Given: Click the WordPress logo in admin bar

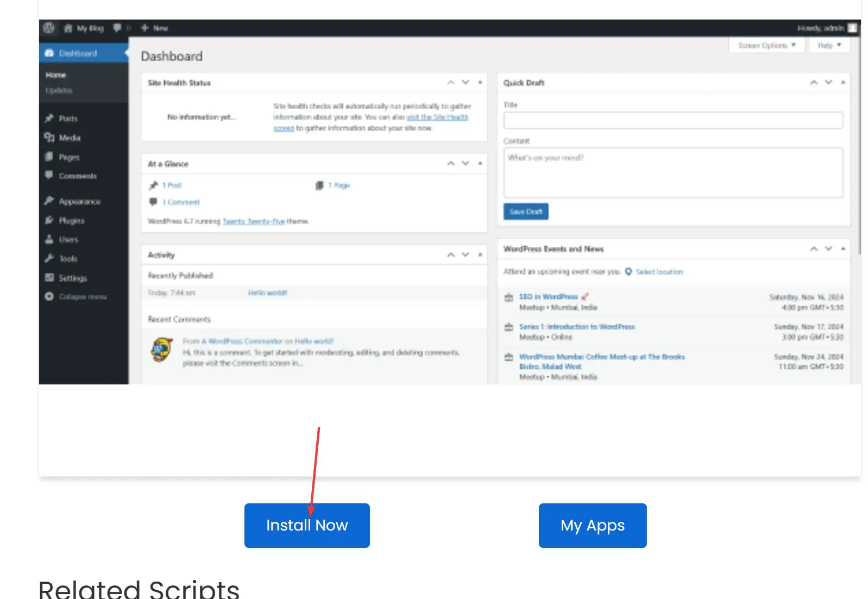Looking at the screenshot, I should [x=49, y=28].
